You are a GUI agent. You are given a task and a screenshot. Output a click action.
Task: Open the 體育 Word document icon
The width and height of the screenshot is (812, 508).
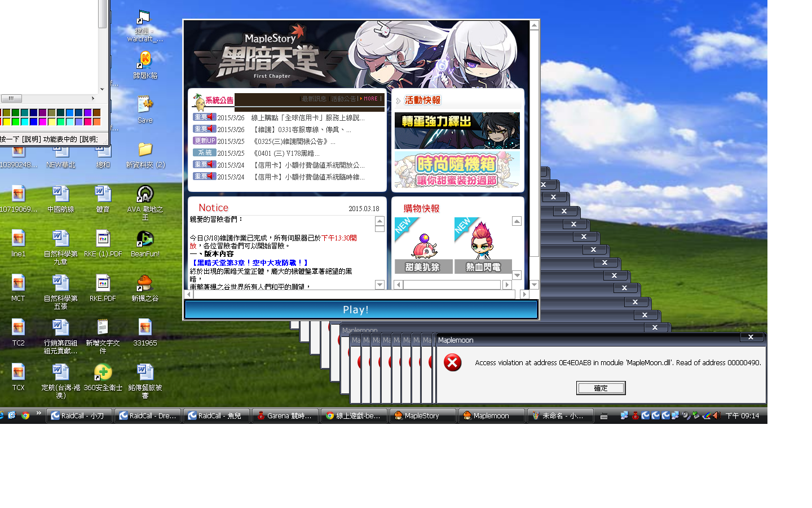(103, 199)
